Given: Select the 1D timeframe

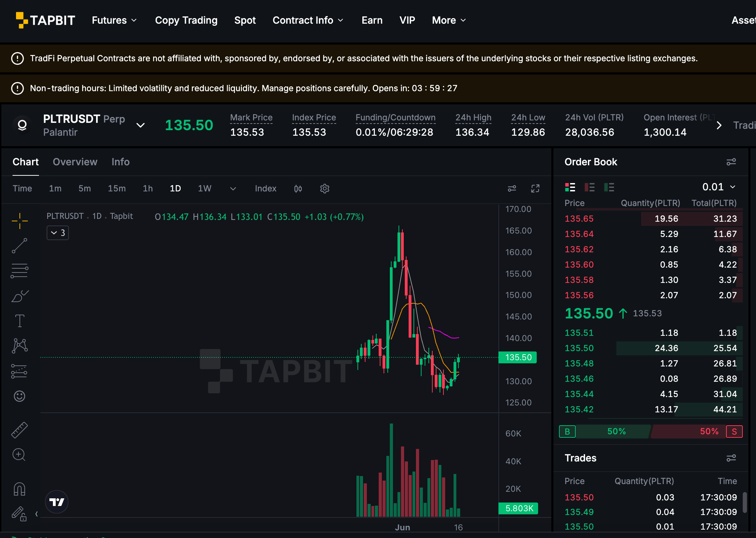Looking at the screenshot, I should [175, 189].
